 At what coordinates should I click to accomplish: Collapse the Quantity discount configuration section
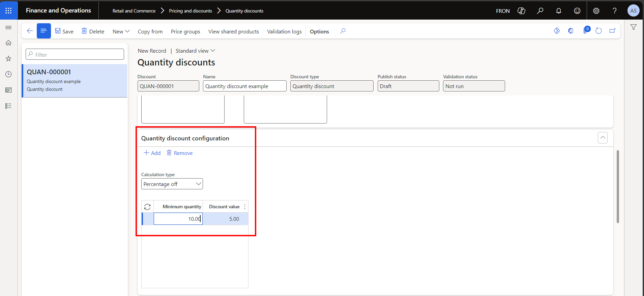(x=603, y=138)
